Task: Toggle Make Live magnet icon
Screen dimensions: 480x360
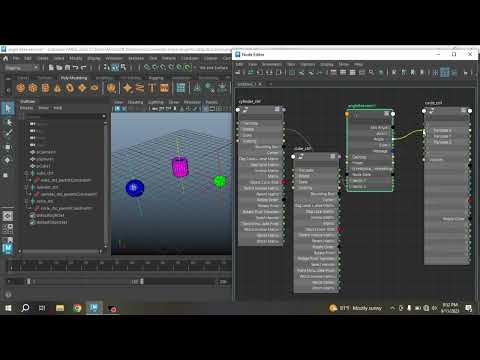Action: (x=188, y=68)
